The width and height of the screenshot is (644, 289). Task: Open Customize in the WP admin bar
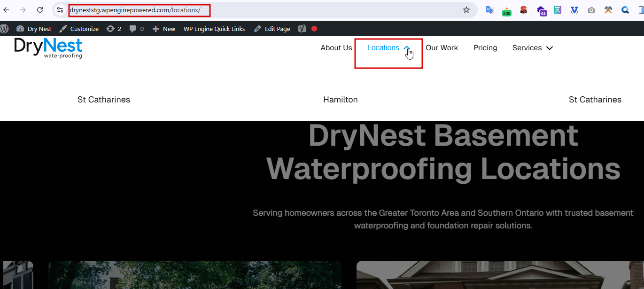coord(79,29)
